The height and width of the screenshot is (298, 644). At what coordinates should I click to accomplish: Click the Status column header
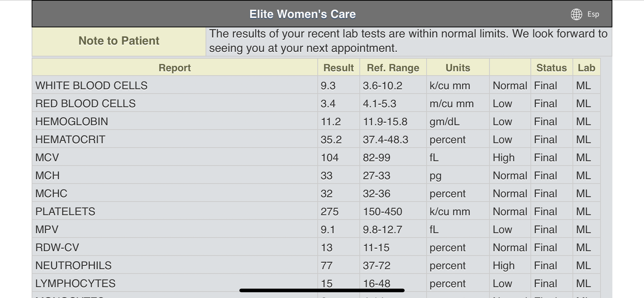coord(551,68)
